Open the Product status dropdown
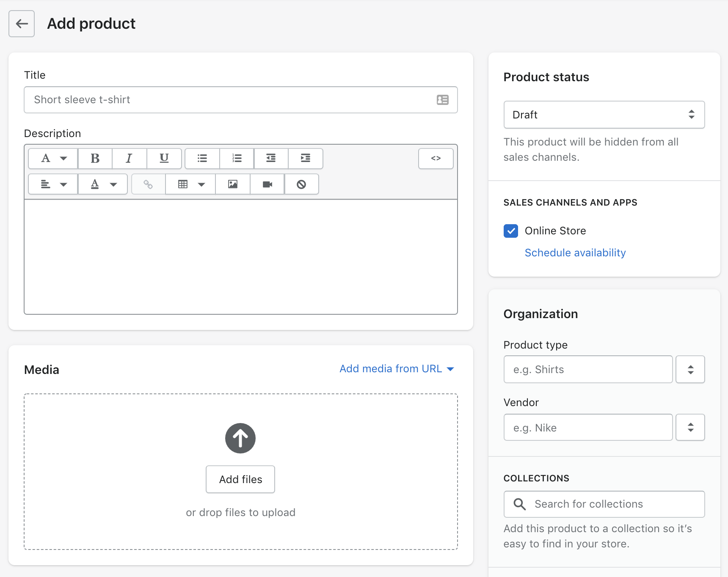 point(604,115)
